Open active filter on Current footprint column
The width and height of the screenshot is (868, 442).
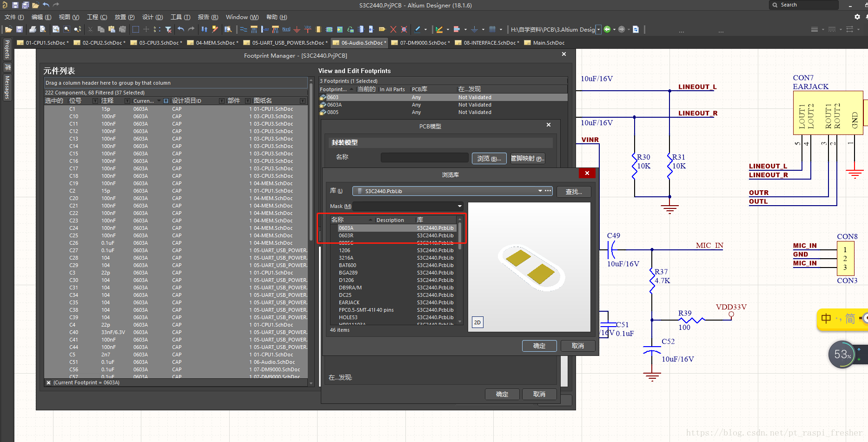pyautogui.click(x=166, y=101)
